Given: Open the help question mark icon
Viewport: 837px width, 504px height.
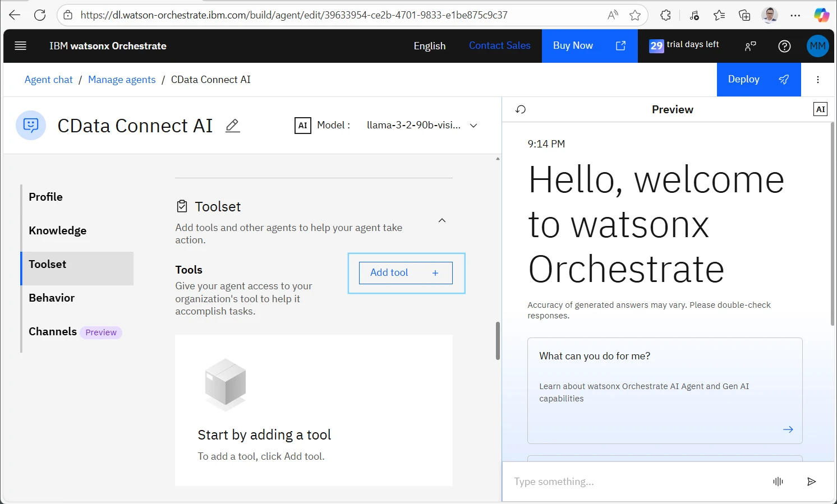Looking at the screenshot, I should coord(784,46).
